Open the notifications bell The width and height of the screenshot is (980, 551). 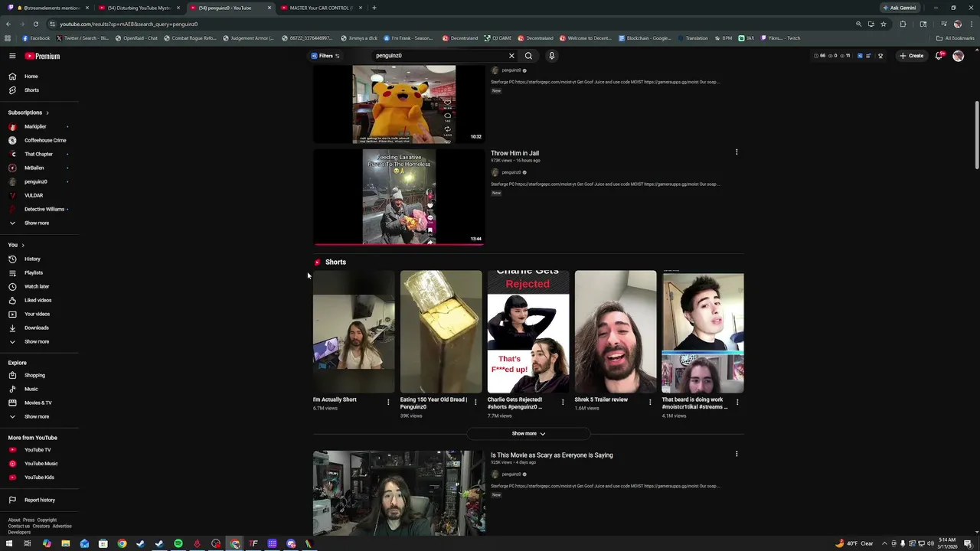tap(939, 56)
